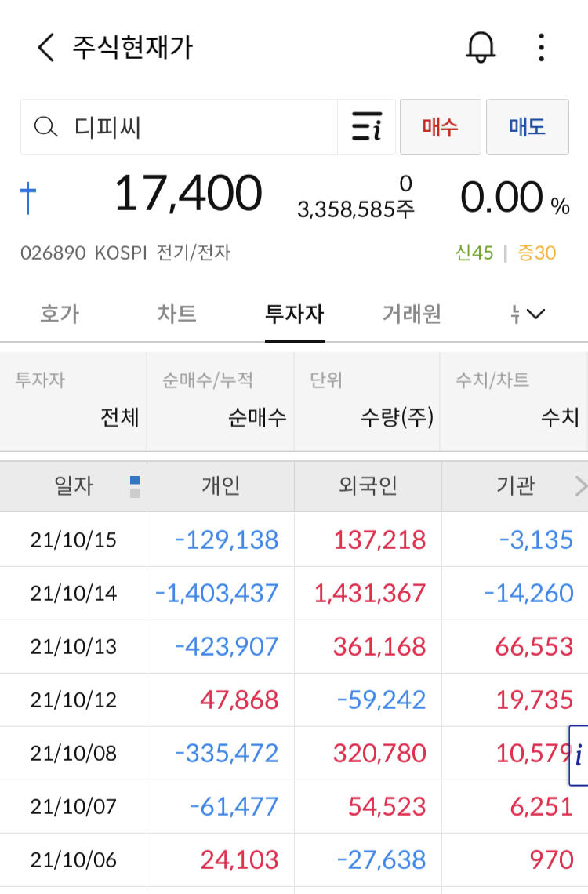Switch to the 차트 tab
Screen dimensions: 588x894
tap(177, 314)
